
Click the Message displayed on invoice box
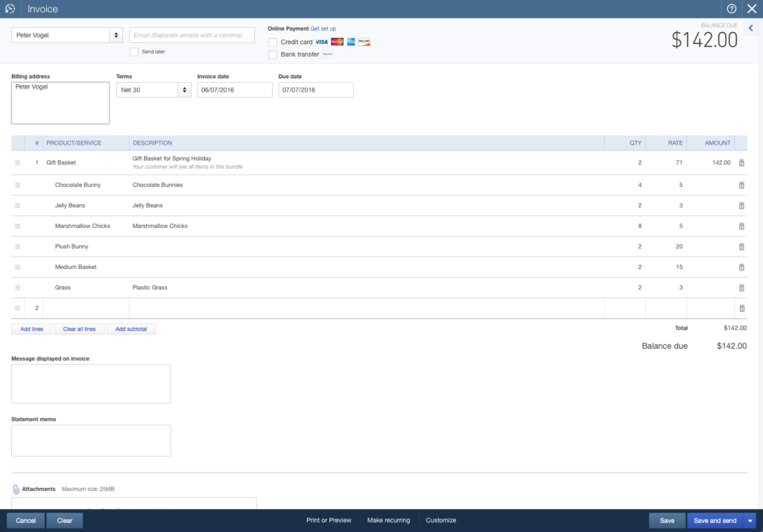pyautogui.click(x=91, y=384)
